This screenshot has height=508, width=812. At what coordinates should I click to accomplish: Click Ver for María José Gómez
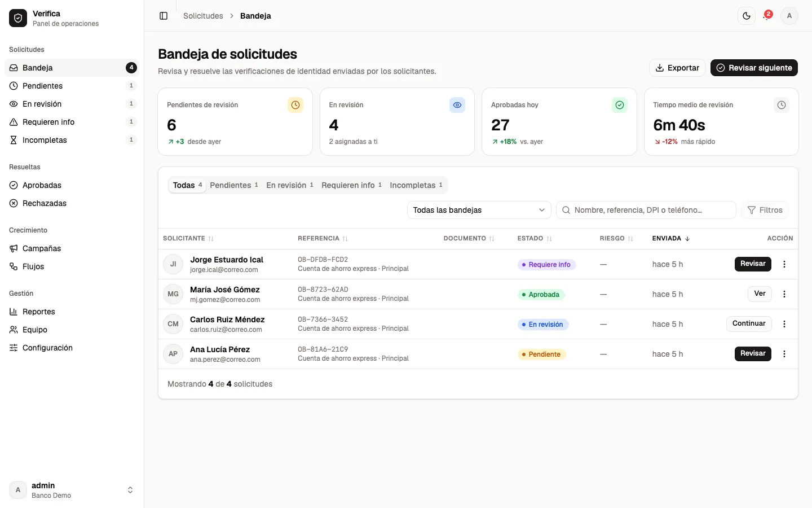tap(760, 294)
